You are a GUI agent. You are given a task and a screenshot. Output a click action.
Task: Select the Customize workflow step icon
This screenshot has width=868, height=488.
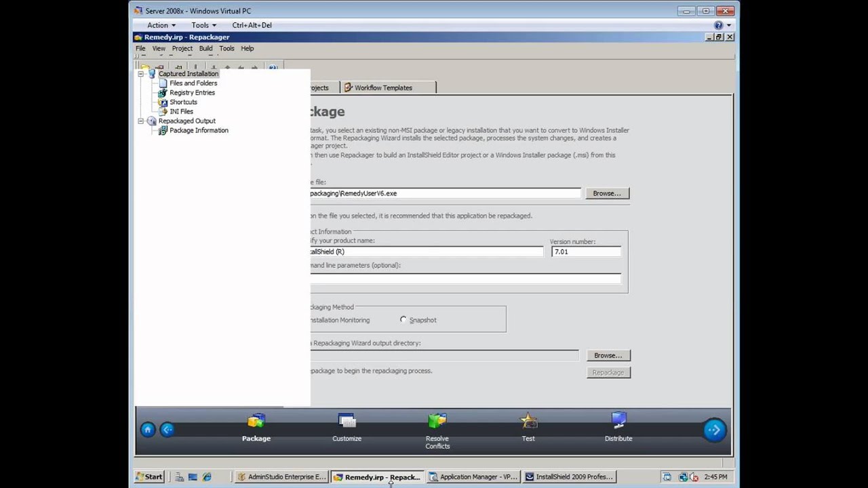point(347,422)
